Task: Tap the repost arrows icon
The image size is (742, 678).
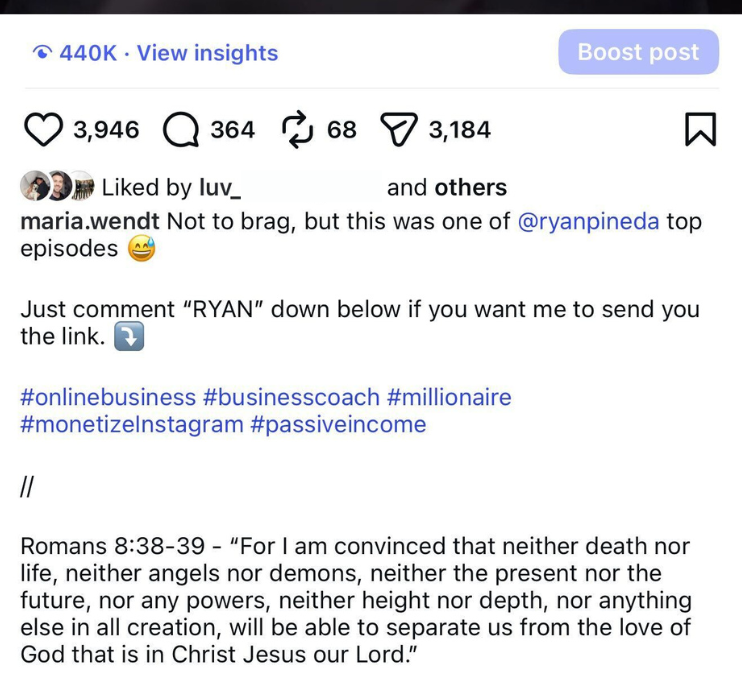Action: pyautogui.click(x=298, y=130)
